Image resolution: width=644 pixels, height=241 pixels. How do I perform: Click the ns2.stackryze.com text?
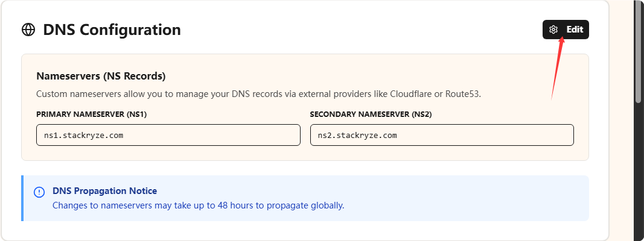pos(357,136)
